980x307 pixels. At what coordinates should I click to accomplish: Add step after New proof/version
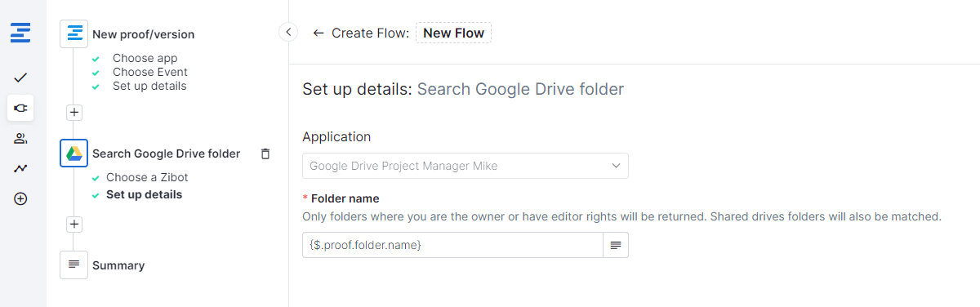tap(73, 113)
